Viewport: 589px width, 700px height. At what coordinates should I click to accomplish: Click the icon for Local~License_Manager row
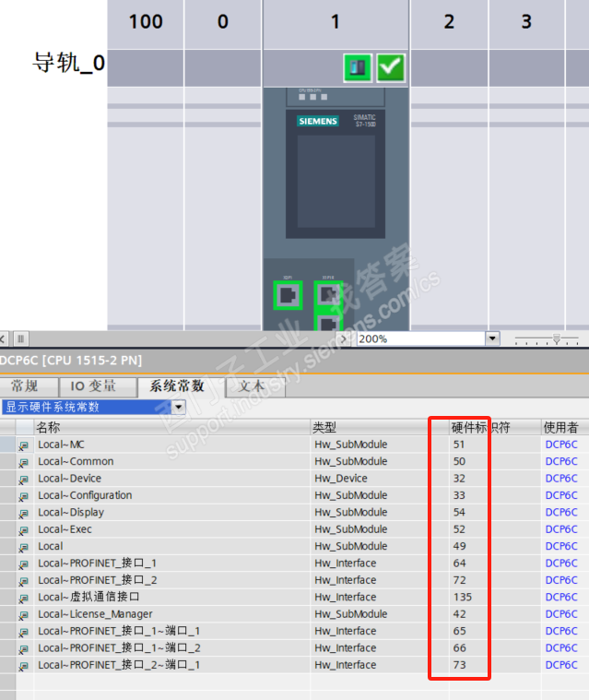click(x=24, y=615)
